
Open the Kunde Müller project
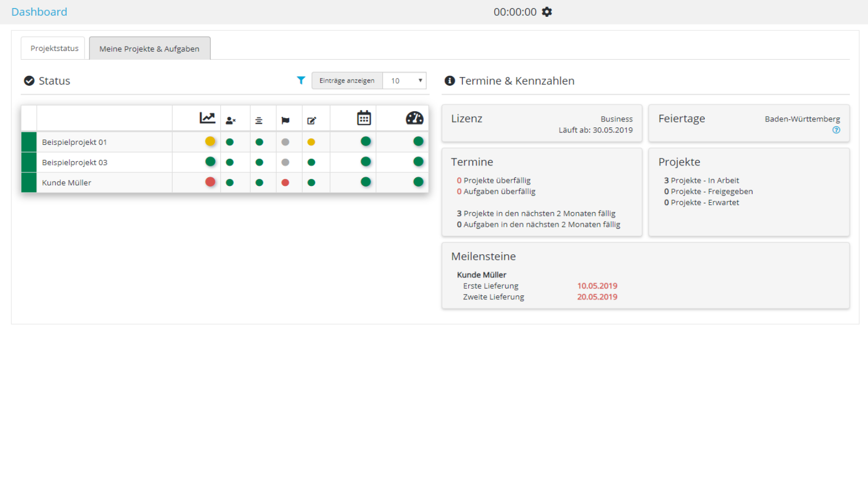[67, 183]
